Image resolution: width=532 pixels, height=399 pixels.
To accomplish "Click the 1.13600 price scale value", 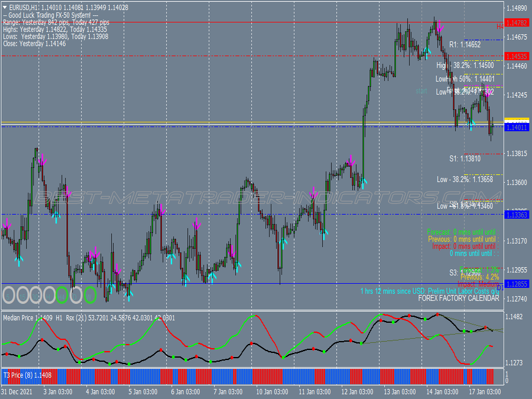I will click(x=517, y=183).
